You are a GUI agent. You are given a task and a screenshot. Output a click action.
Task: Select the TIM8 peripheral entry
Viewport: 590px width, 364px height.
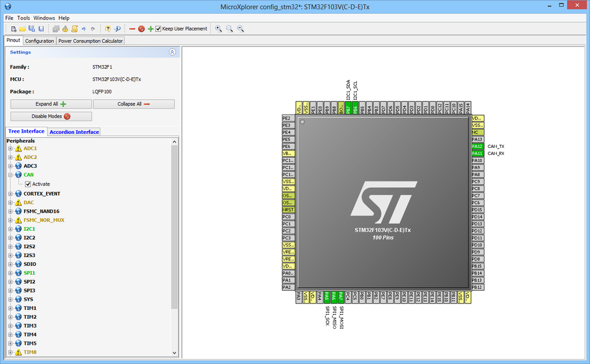pyautogui.click(x=30, y=352)
